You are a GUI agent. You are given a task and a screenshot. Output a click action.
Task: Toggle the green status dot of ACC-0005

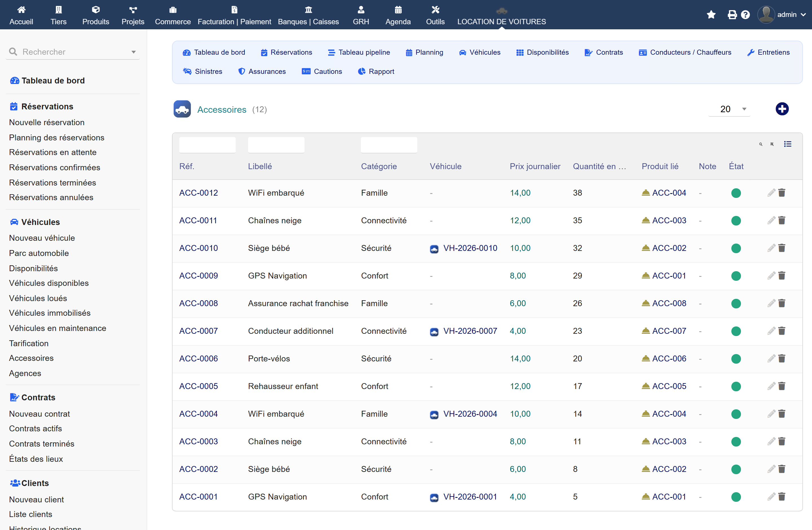[736, 387]
